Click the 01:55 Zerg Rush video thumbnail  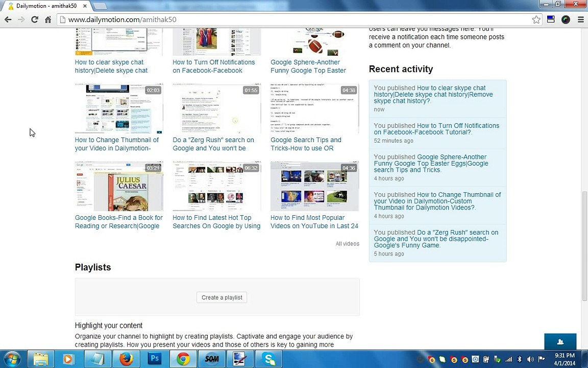coord(217,108)
